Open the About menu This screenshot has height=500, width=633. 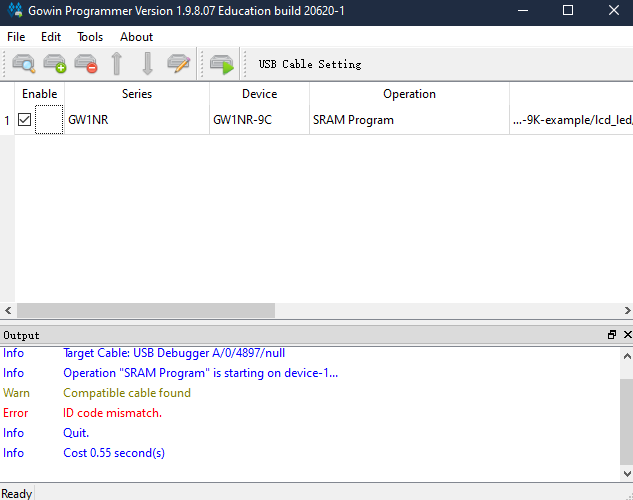click(136, 37)
